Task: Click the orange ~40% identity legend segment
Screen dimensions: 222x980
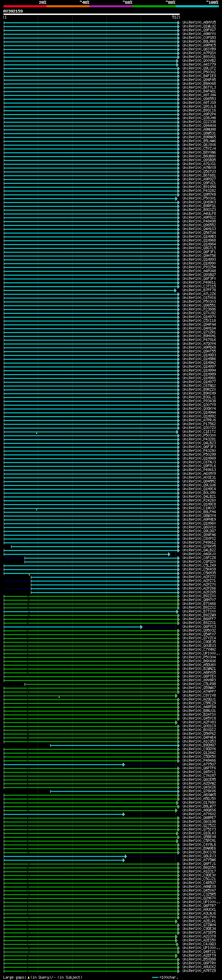Action: click(68, 6)
